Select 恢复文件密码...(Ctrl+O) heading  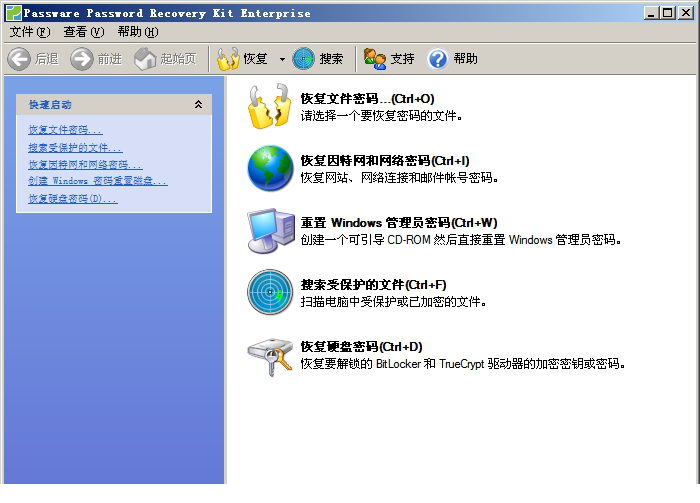[x=367, y=98]
